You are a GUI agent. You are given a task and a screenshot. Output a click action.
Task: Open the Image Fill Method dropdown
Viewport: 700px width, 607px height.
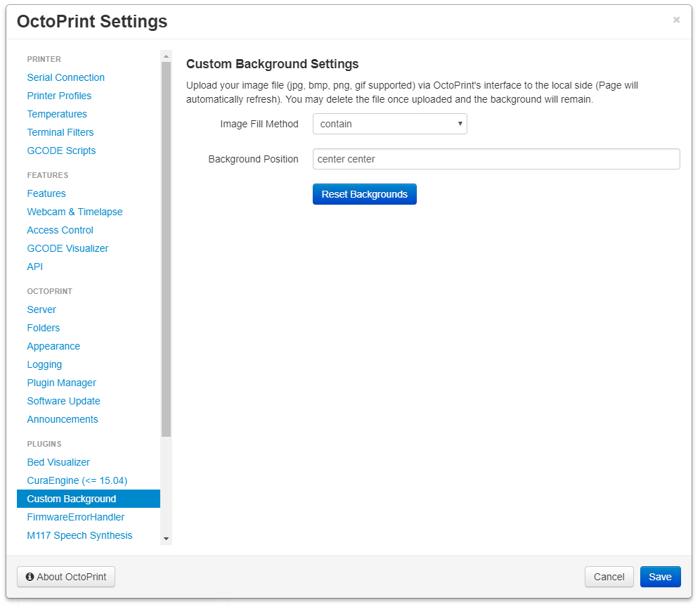(x=390, y=124)
